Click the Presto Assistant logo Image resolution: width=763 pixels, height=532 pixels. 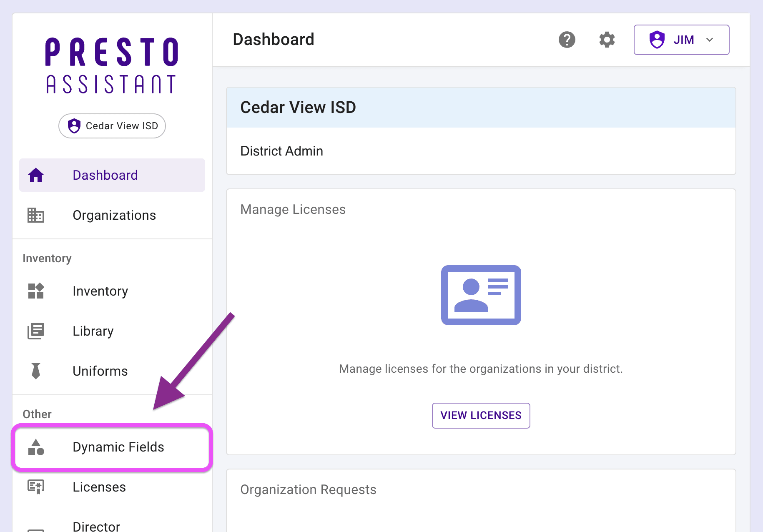coord(112,65)
